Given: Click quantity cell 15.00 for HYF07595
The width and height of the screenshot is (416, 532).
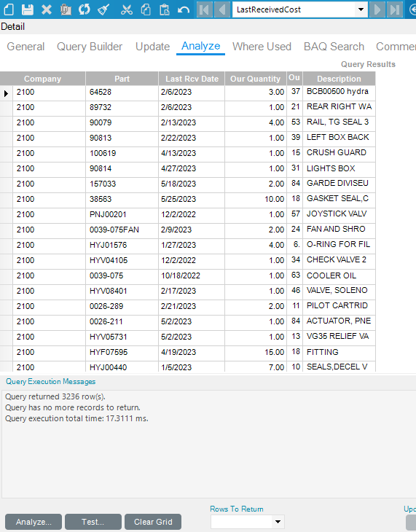Looking at the screenshot, I should tap(256, 352).
